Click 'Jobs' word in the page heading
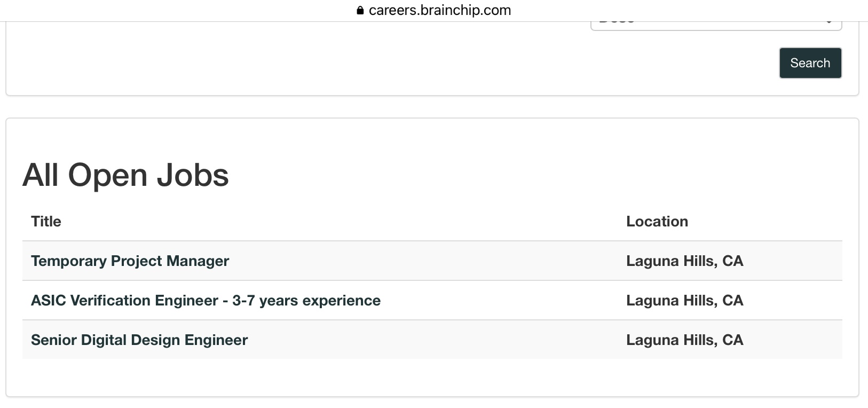Screen dimensions: 868x408 193,175
